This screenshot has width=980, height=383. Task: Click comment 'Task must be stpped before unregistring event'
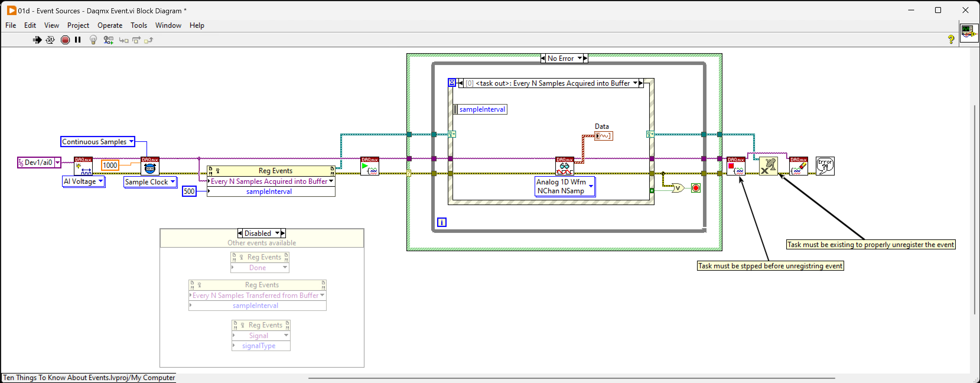coord(770,266)
